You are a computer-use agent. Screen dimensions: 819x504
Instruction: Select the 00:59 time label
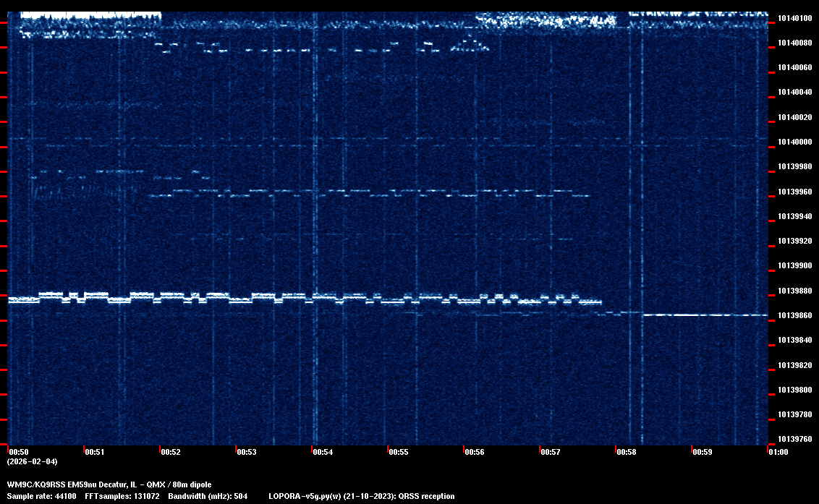pos(703,452)
